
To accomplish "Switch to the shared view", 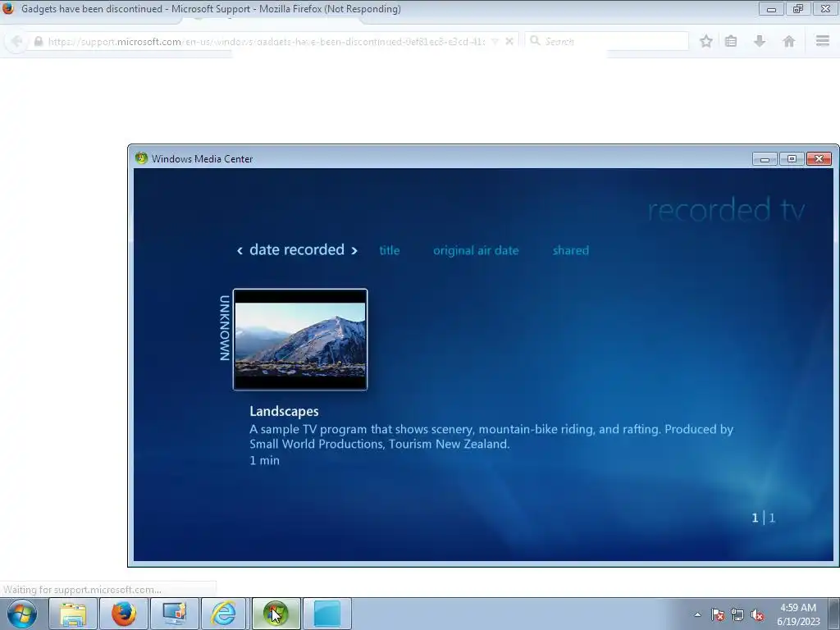I will point(571,250).
